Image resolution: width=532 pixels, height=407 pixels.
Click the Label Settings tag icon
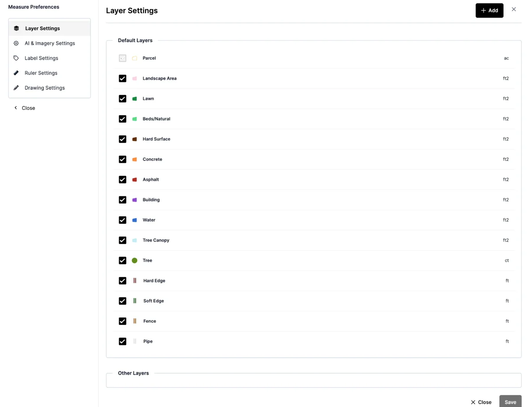(16, 58)
